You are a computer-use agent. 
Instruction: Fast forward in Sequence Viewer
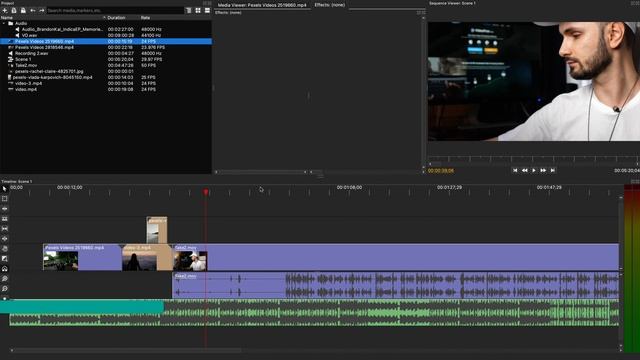543,170
